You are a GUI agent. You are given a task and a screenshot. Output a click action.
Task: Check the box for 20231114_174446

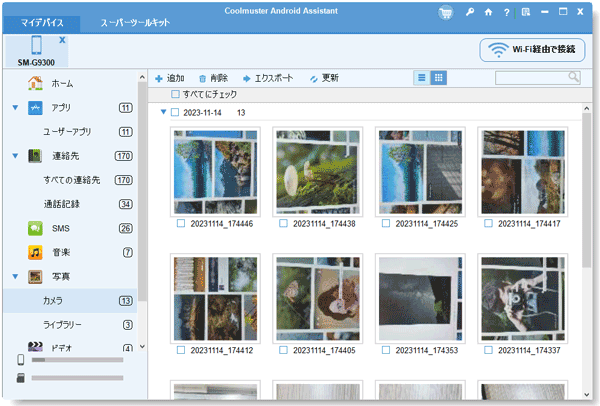(x=181, y=223)
